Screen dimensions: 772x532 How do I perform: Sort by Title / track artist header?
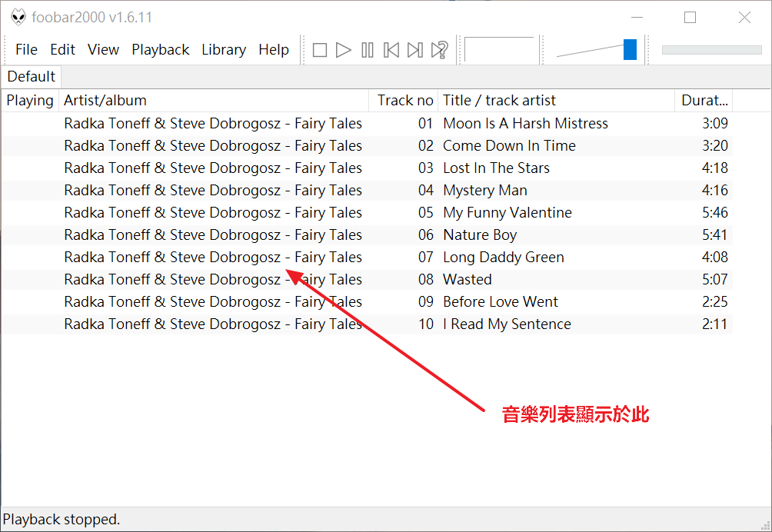(x=557, y=101)
